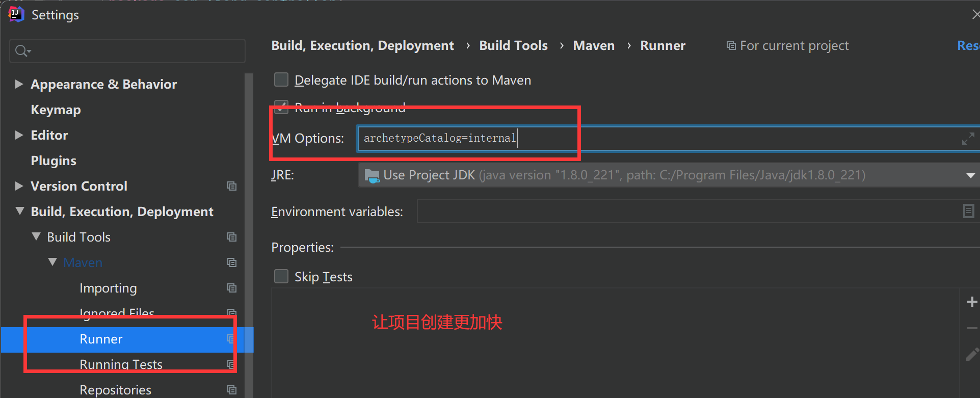This screenshot has width=980, height=398.
Task: Click the pencil edit icon for properties
Action: 972,354
